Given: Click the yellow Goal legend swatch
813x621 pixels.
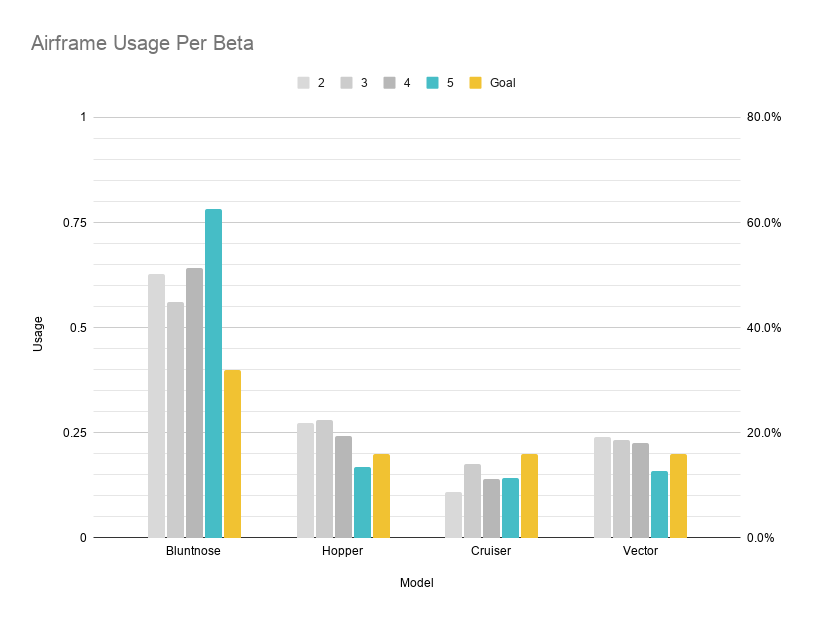Looking at the screenshot, I should point(476,83).
